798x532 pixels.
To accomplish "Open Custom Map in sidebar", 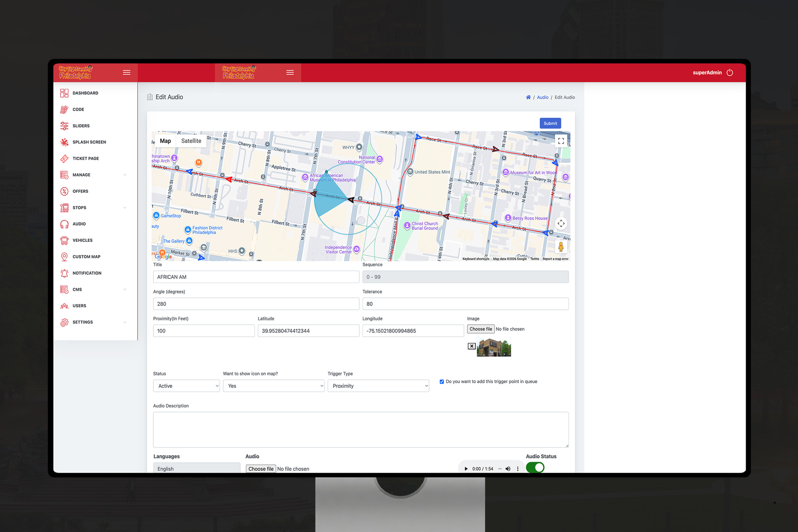I will pos(86,257).
